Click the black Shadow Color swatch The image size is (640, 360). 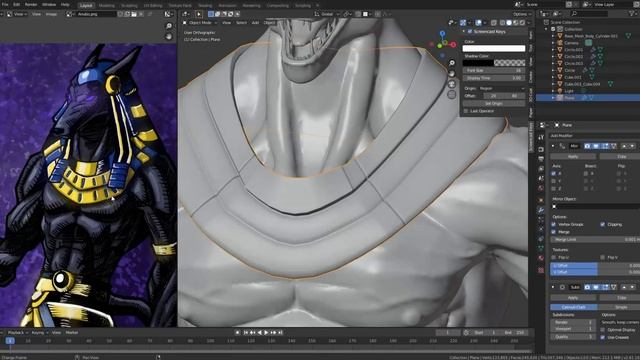[493, 63]
